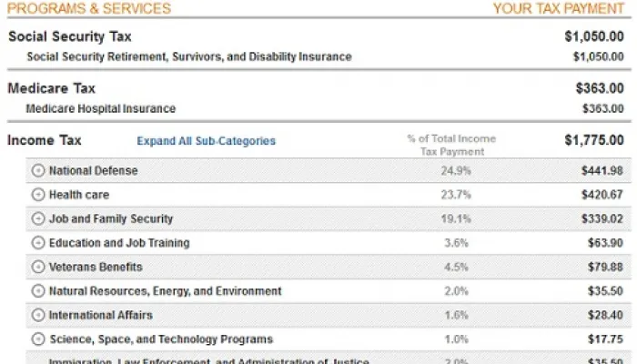Expand the Veterans Benefits category
The image size is (637, 364).
[37, 267]
